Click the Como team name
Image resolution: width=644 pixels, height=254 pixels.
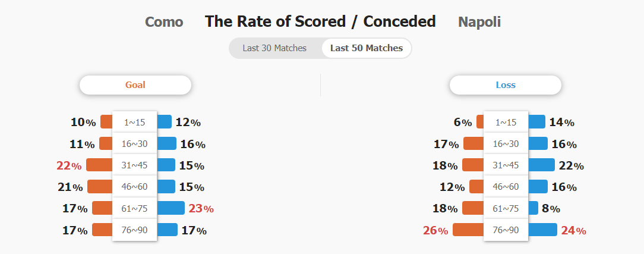pos(164,22)
